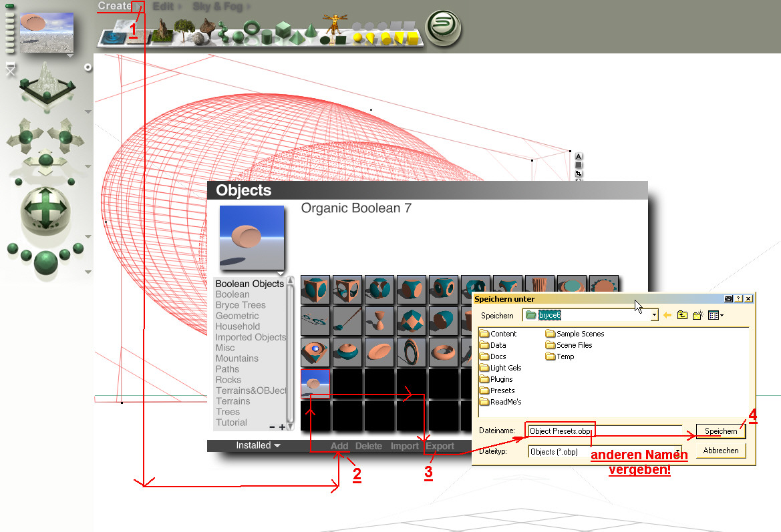
Task: Click the down arrow of the category scrollbar
Action: [291, 427]
